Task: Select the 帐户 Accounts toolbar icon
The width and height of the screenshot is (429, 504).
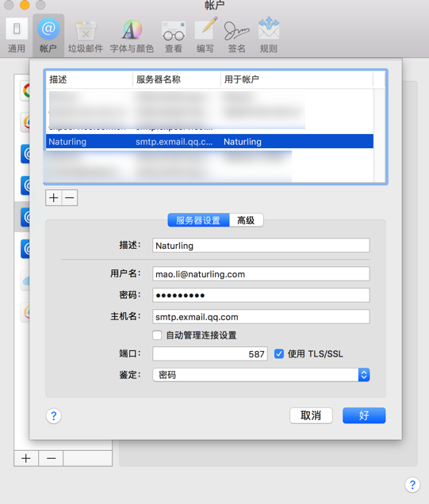Action: click(48, 36)
